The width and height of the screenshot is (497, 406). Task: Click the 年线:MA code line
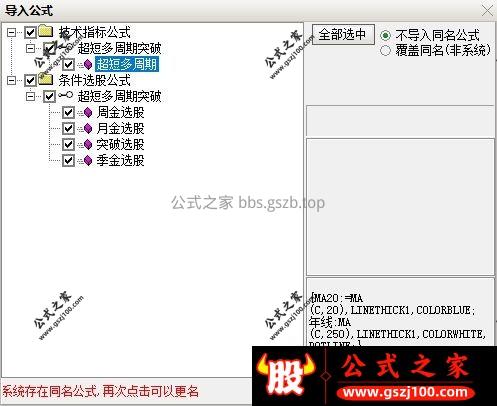click(330, 322)
